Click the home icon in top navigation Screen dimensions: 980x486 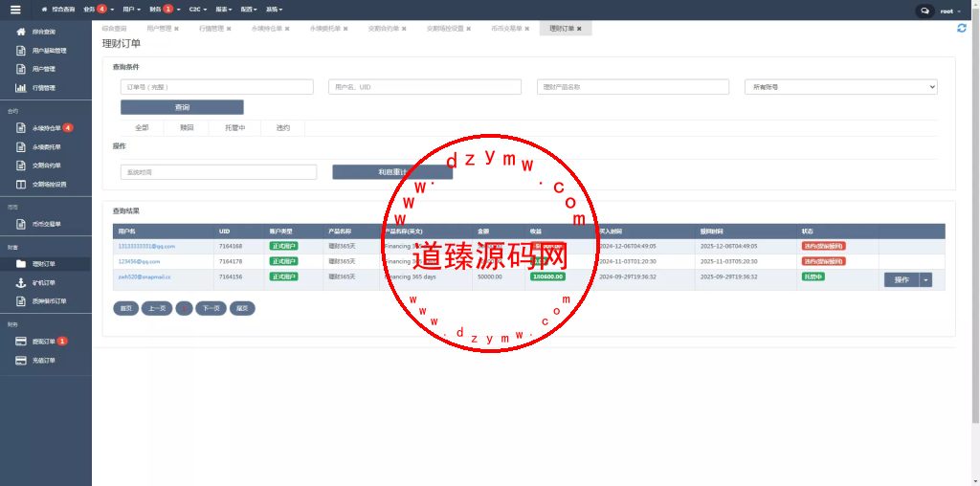pos(44,10)
